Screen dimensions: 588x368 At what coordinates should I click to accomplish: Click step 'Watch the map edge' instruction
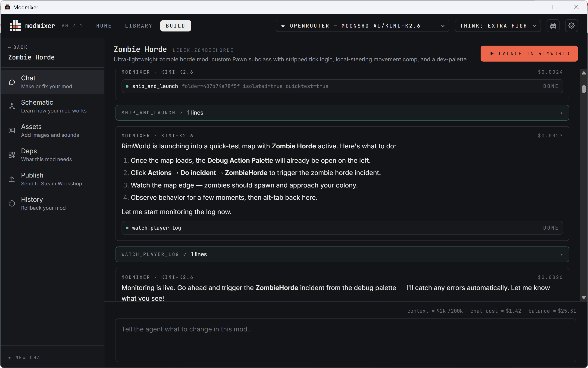pos(244,185)
